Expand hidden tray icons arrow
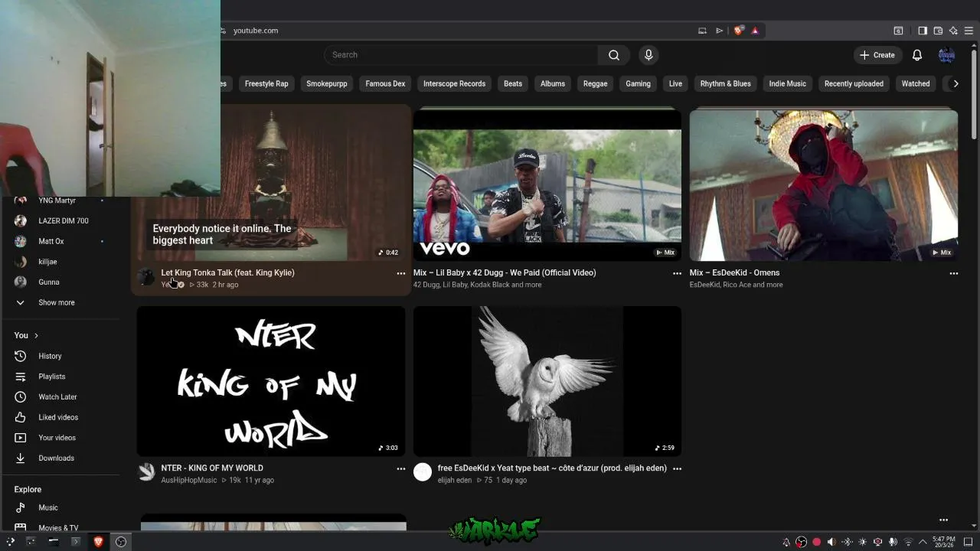The image size is (980, 551). pos(923,542)
